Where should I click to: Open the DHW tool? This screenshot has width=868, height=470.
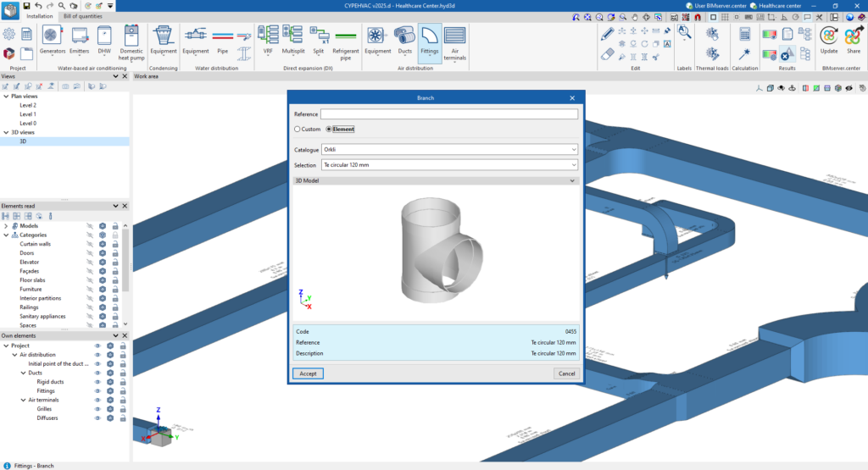(104, 41)
